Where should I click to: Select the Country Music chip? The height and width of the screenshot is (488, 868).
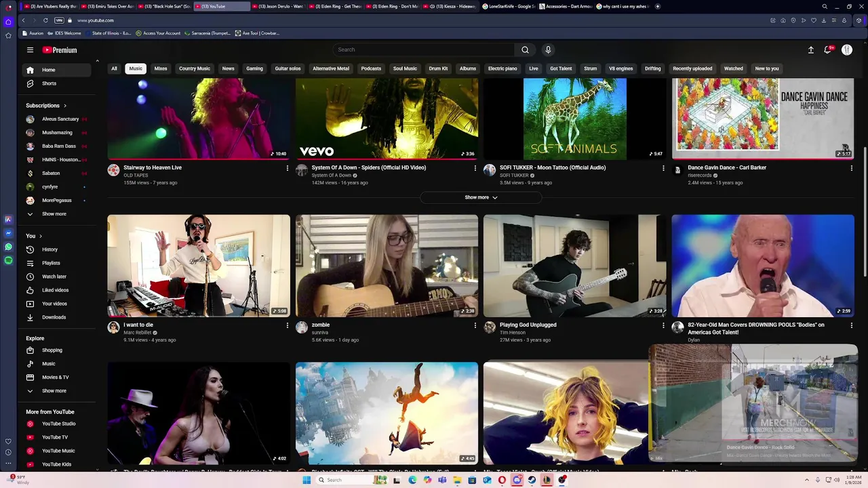(195, 68)
